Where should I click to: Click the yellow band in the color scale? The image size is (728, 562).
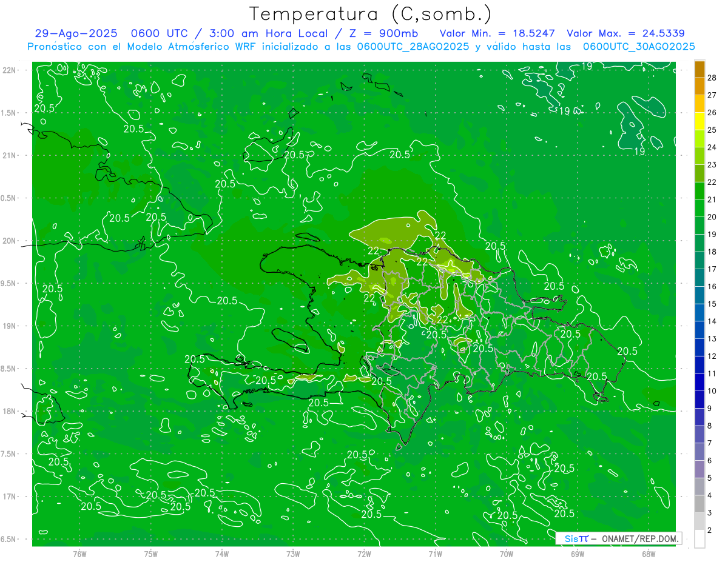tap(699, 121)
